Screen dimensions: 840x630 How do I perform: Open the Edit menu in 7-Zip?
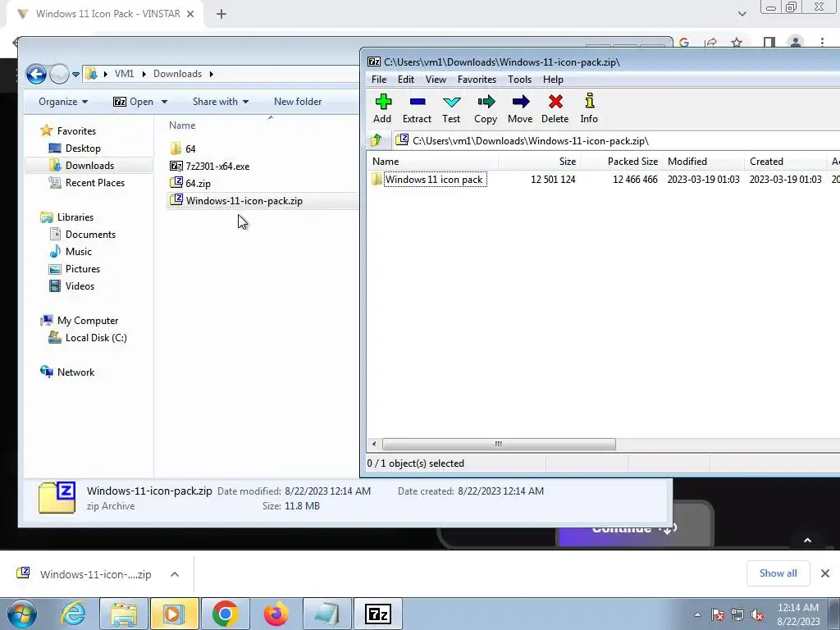405,80
